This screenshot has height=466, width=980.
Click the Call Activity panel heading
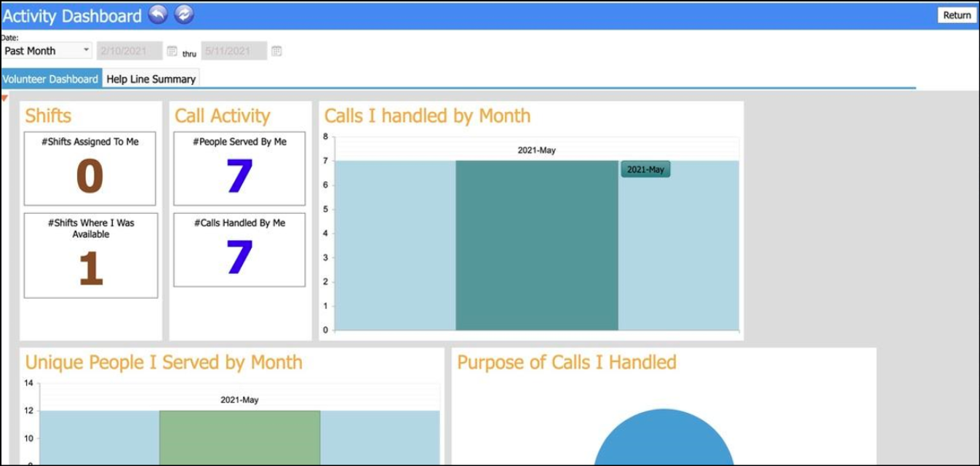tap(222, 116)
